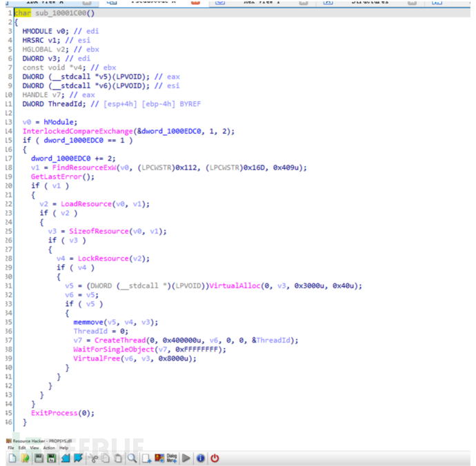This screenshot has height=466, width=476.
Task: Open the Help menu in Resource Hacker
Action: coord(63,448)
